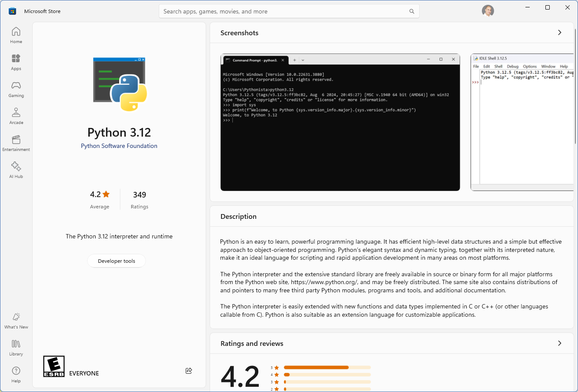Open the Gaming section
Viewport: 578px width, 392px height.
(x=16, y=89)
